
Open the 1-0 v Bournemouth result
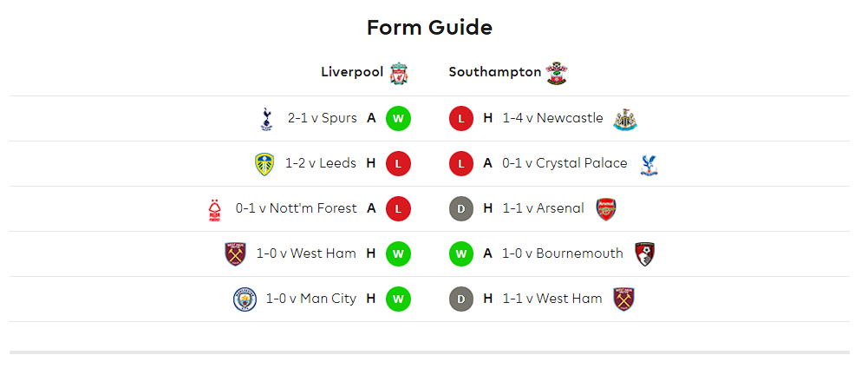[x=563, y=253]
